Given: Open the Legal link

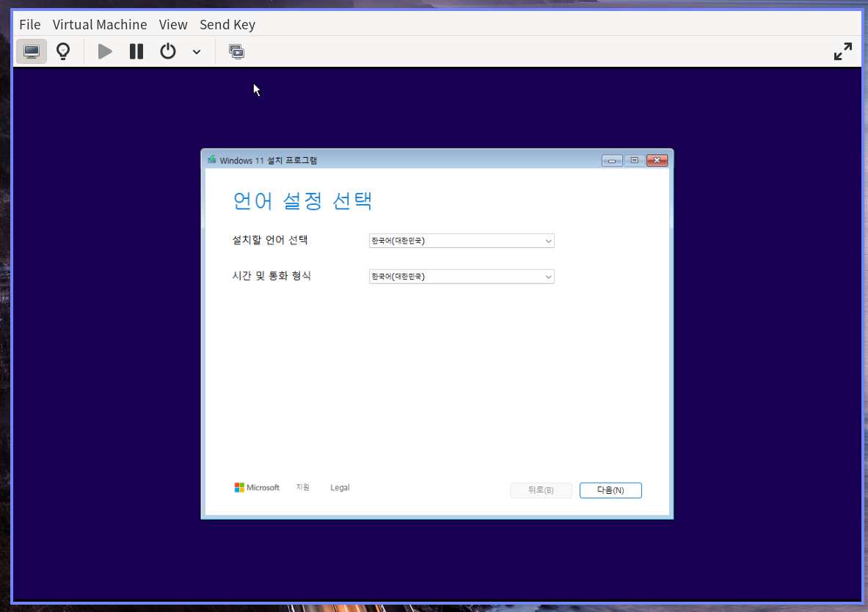Looking at the screenshot, I should point(340,487).
